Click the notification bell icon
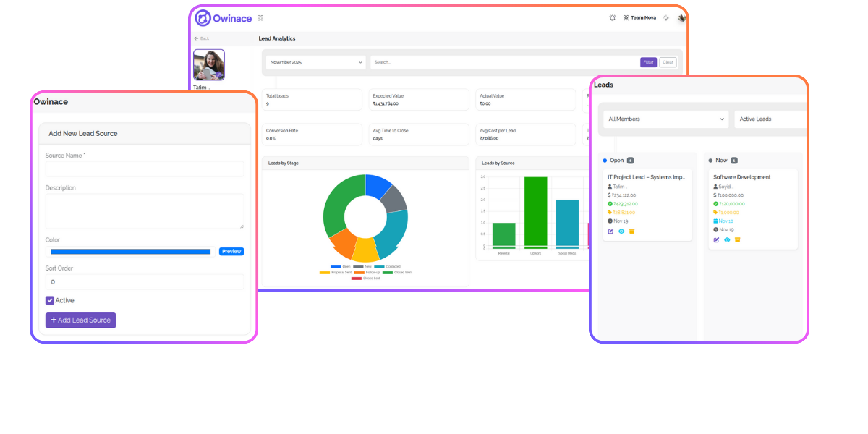The height and width of the screenshot is (434, 868). tap(613, 18)
